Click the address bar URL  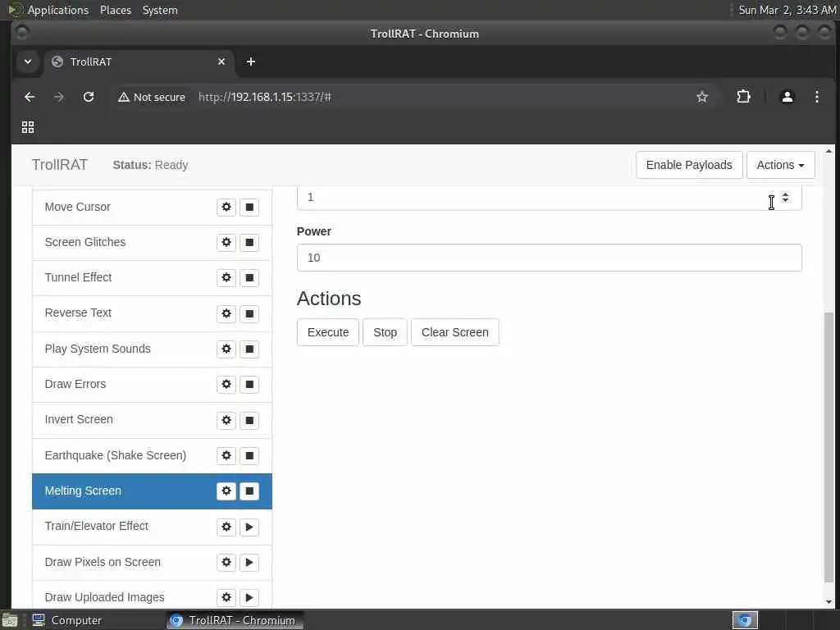(265, 97)
